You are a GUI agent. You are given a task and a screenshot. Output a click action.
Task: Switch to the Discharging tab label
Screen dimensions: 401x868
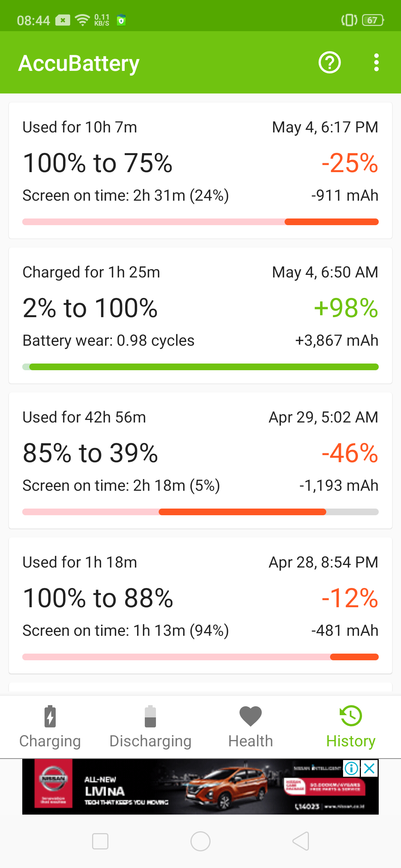pos(150,741)
